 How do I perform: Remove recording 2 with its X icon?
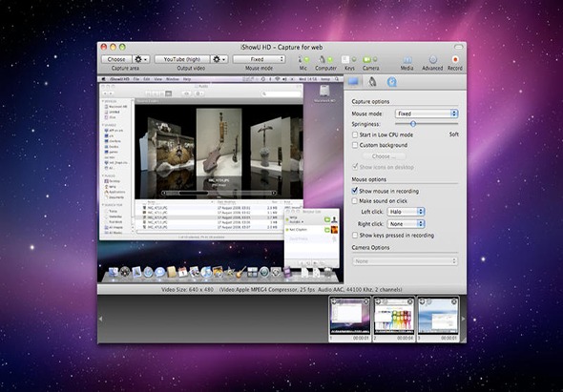(x=410, y=302)
